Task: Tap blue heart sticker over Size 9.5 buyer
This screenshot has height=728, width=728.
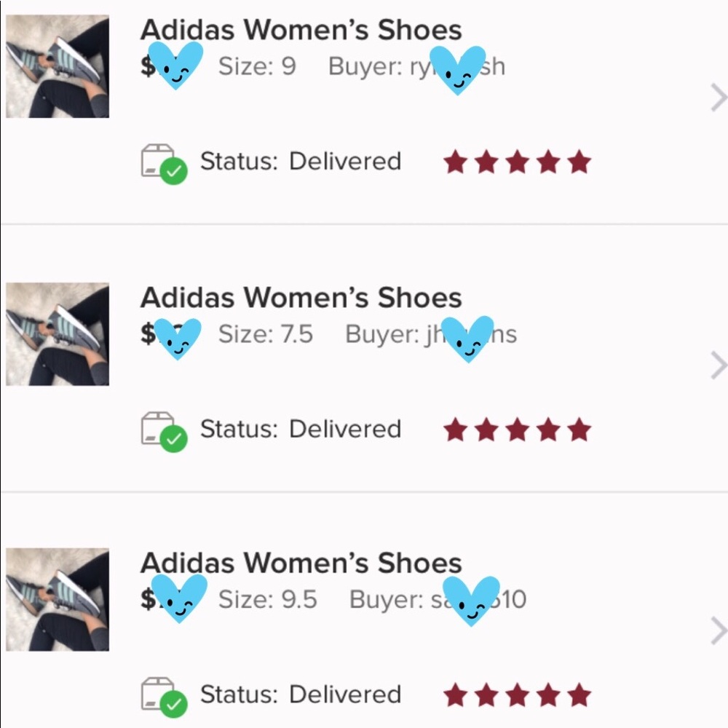Action: (471, 601)
